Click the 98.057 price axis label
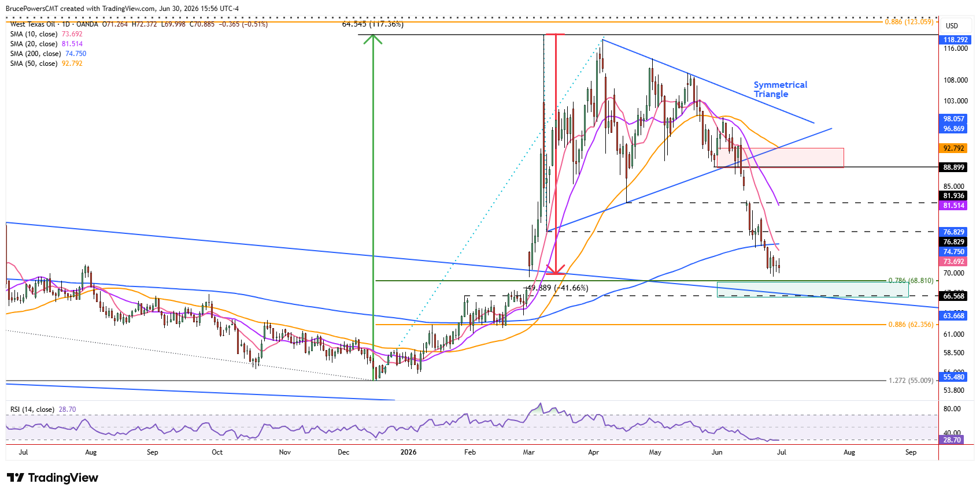Image resolution: width=980 pixels, height=495 pixels. pos(954,119)
